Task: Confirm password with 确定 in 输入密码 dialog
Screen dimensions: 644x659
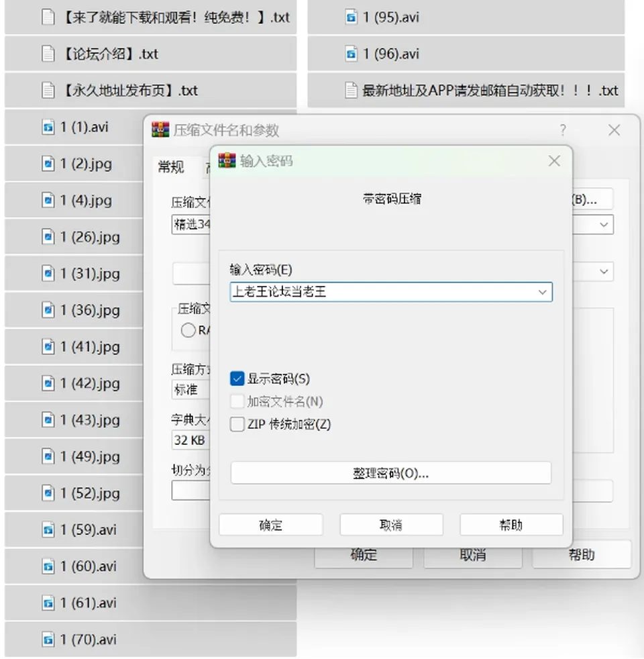Action: [270, 525]
